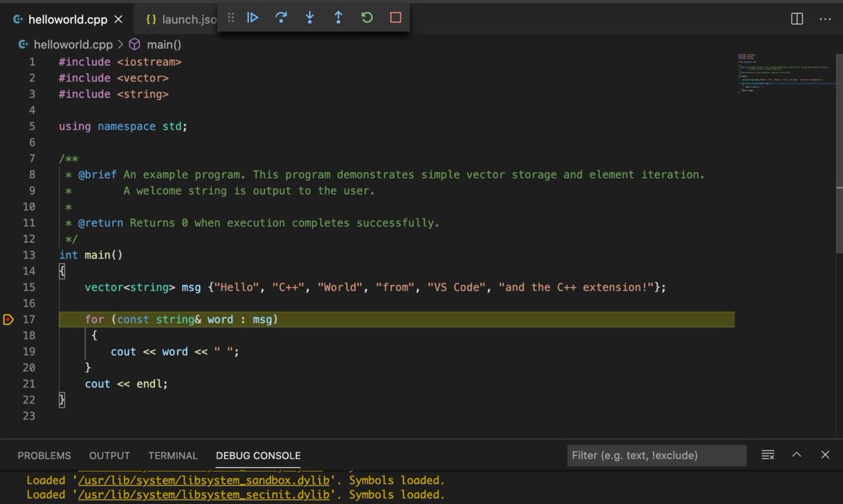Screen dimensions: 843x504
Task: Grab the debug toolbar drag handle
Action: 231,18
